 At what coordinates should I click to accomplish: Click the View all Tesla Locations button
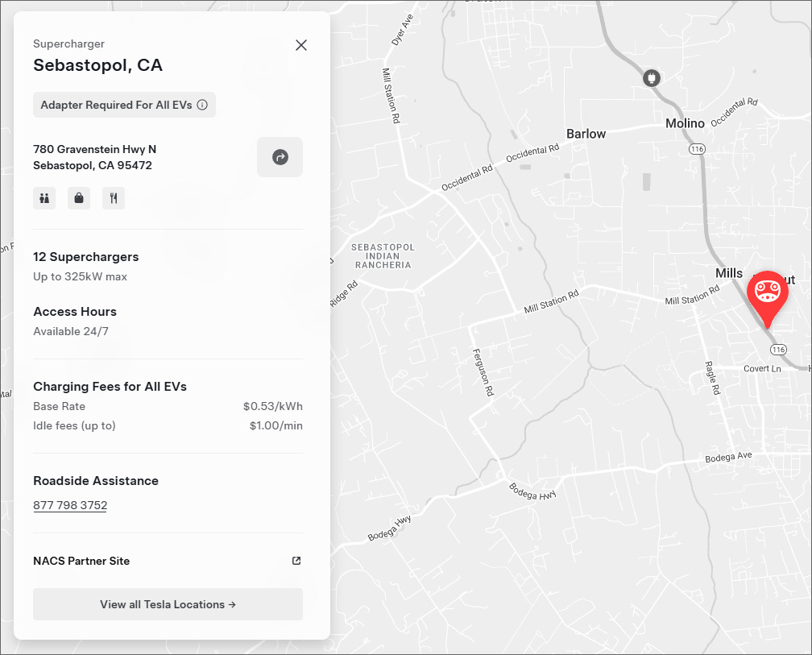point(168,604)
